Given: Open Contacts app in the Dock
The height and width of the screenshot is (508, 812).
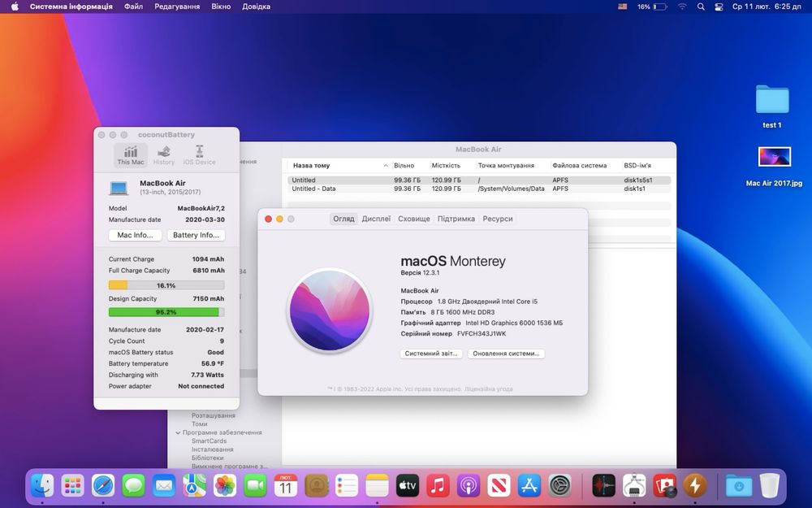Looking at the screenshot, I should click(x=317, y=486).
